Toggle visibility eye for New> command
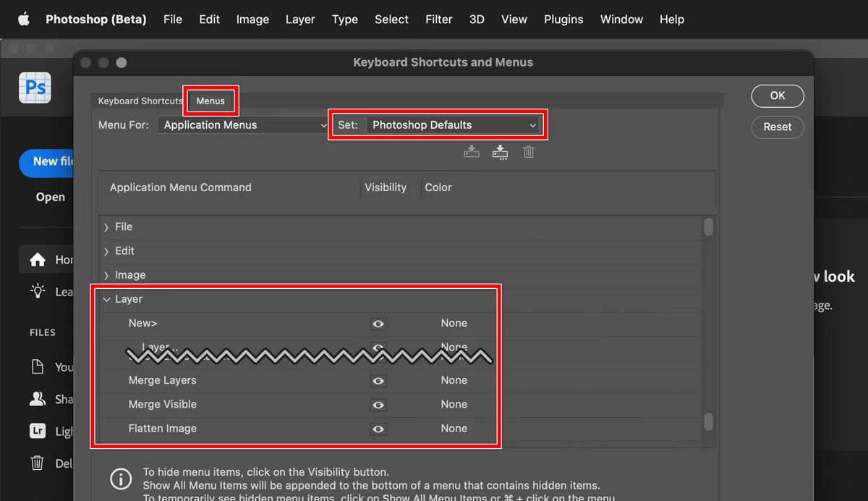Viewport: 868px width, 501px height. coord(378,324)
